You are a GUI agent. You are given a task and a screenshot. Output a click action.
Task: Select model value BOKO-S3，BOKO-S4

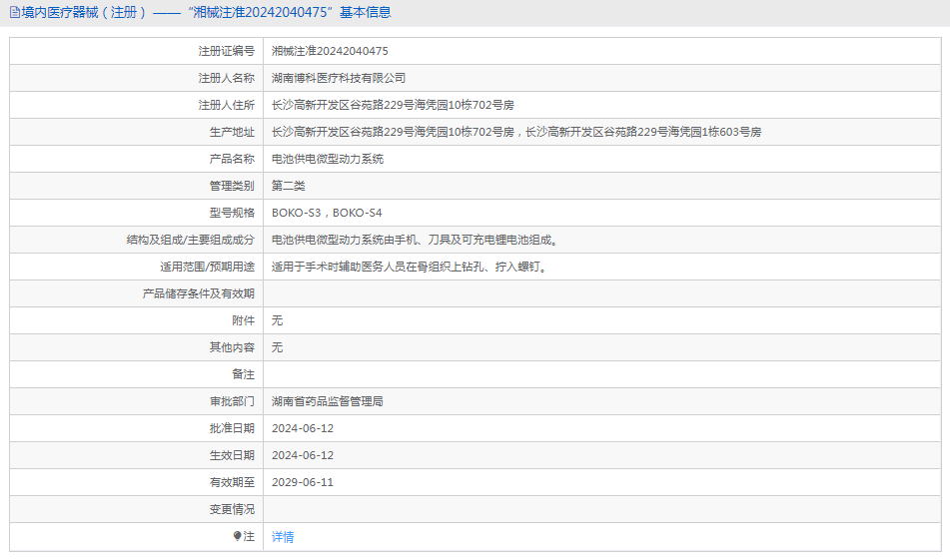[328, 213]
